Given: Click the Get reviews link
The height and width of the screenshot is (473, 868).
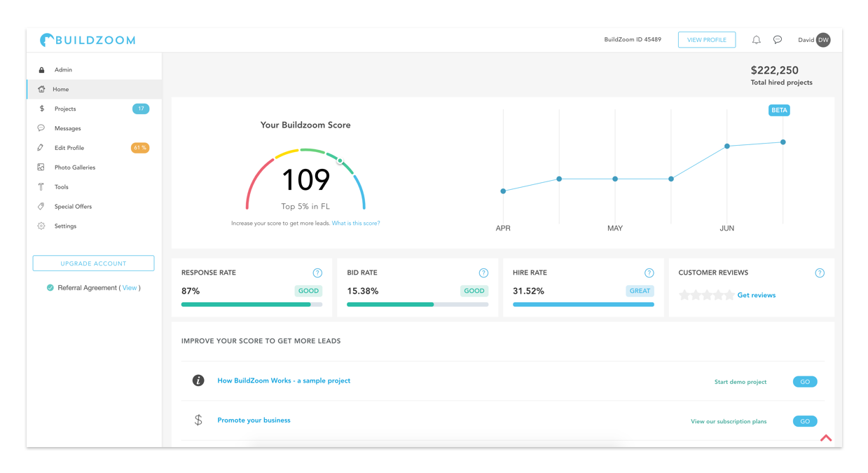Looking at the screenshot, I should pos(757,295).
